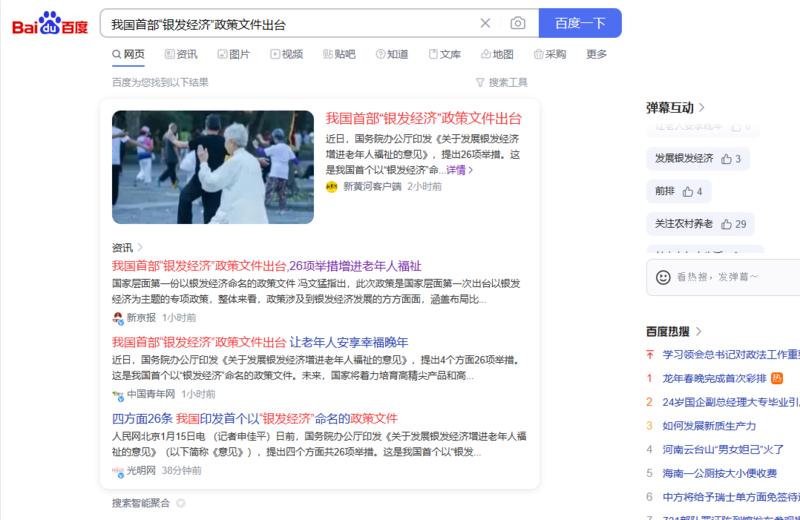Screen dimensions: 800x520
Task: Click the 百度一下 search button
Action: click(x=580, y=23)
